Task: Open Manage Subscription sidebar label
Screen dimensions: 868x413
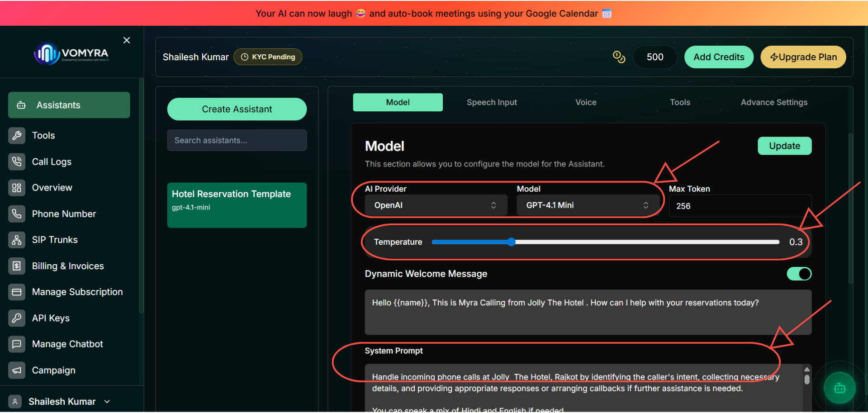Action: [x=77, y=292]
